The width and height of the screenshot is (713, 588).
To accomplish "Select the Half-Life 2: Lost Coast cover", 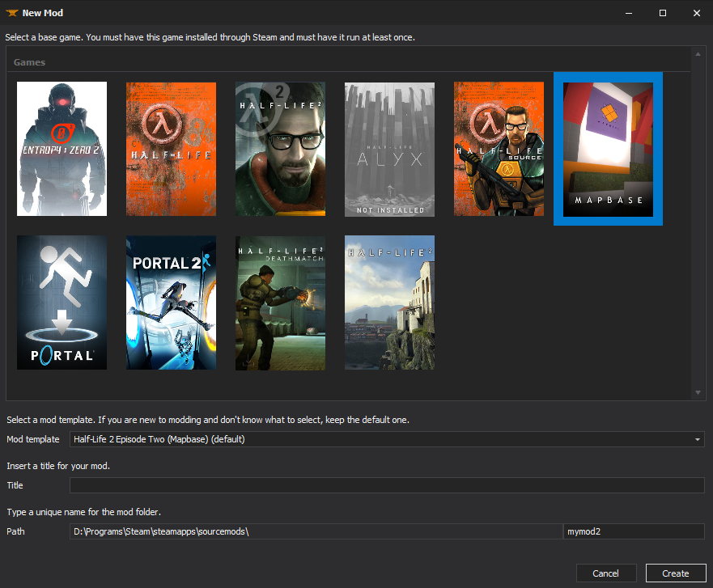I will (389, 302).
